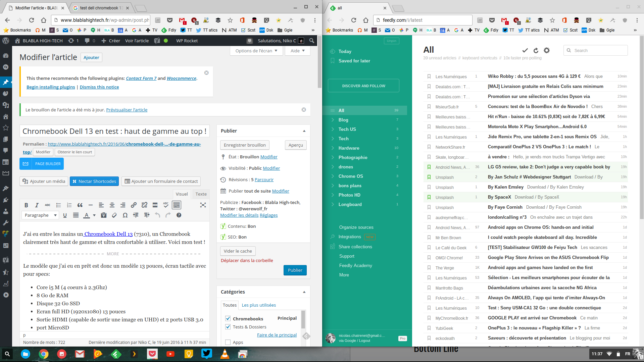The height and width of the screenshot is (362, 644).
Task: Justify text in the editor
Action: [76, 215]
